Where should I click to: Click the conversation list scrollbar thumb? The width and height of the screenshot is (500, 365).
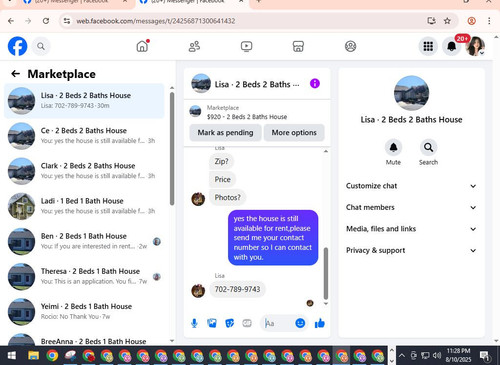(x=172, y=149)
